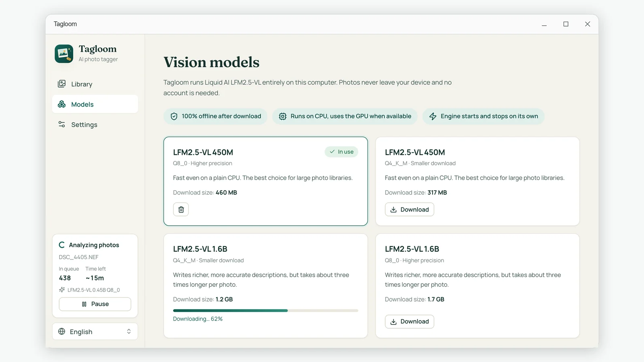Click the 'Analyzing photos' status title
Viewport: 644px width, 362px height.
coord(94,245)
